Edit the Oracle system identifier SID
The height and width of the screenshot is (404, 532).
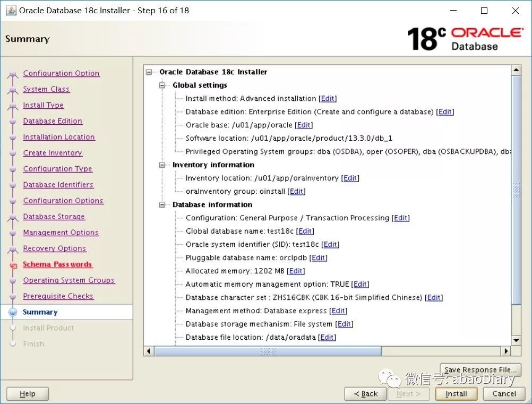click(330, 244)
